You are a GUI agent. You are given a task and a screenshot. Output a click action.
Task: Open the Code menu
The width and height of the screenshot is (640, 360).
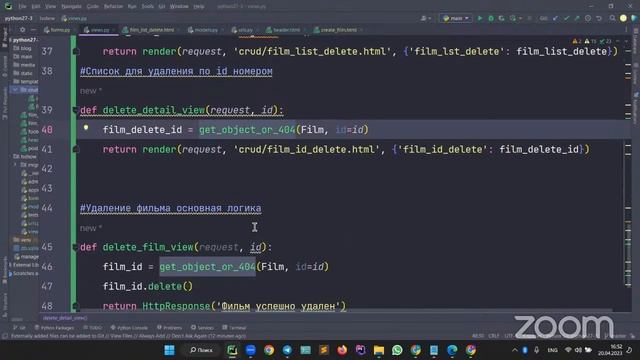(93, 7)
